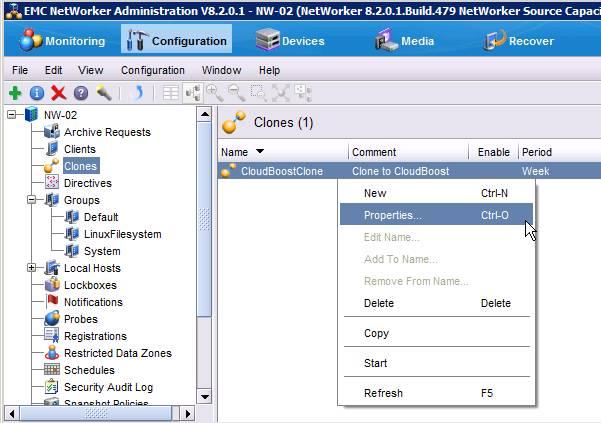The width and height of the screenshot is (601, 423).
Task: Open the View menu
Action: (90, 70)
